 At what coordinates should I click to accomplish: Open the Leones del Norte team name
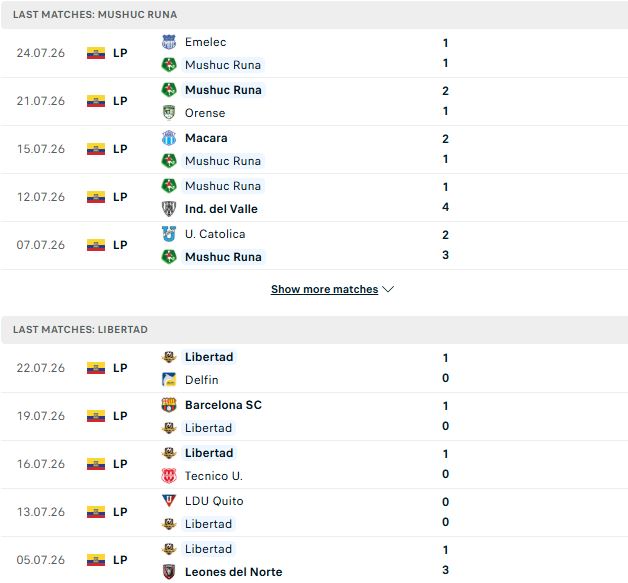[233, 572]
